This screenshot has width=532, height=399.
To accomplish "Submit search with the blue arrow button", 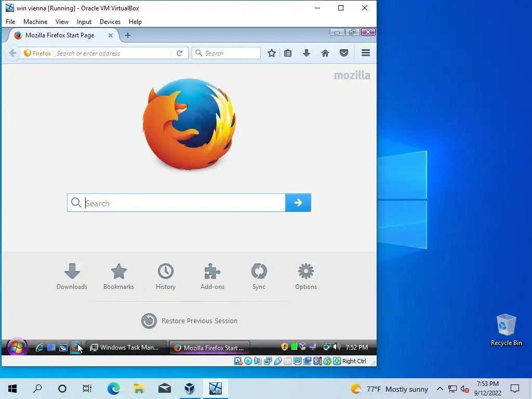I will click(x=298, y=203).
